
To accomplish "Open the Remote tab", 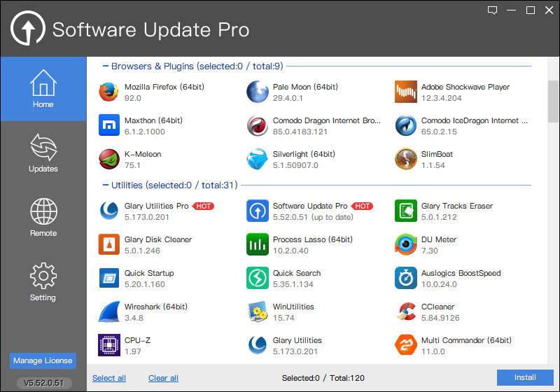I will point(43,218).
